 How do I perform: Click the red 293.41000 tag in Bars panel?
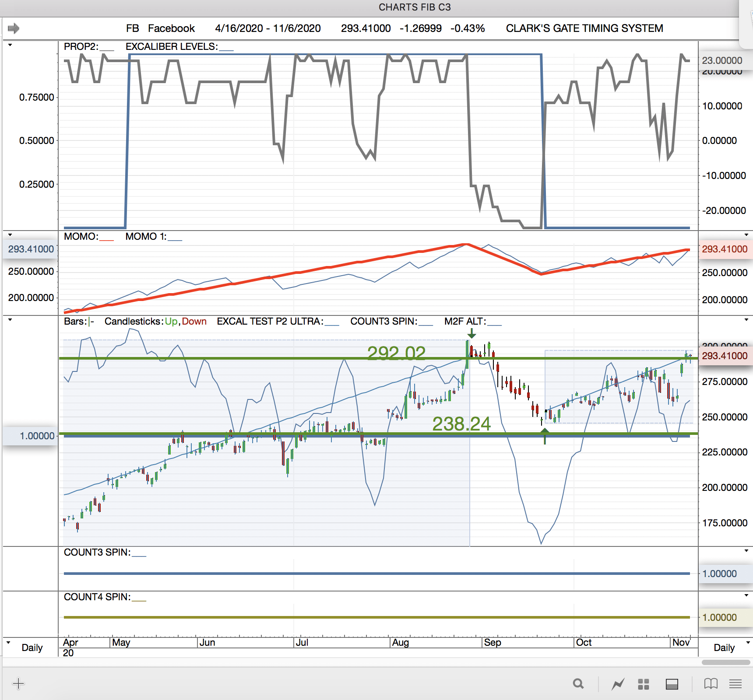point(725,356)
